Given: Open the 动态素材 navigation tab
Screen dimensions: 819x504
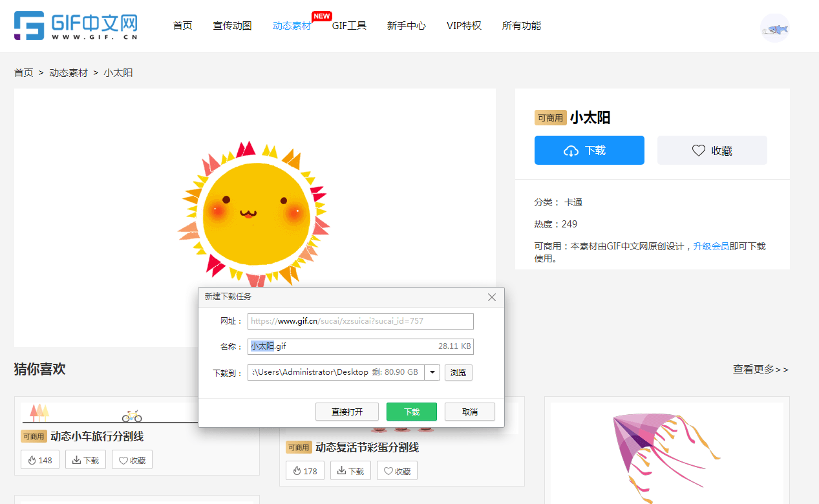Looking at the screenshot, I should tap(292, 26).
